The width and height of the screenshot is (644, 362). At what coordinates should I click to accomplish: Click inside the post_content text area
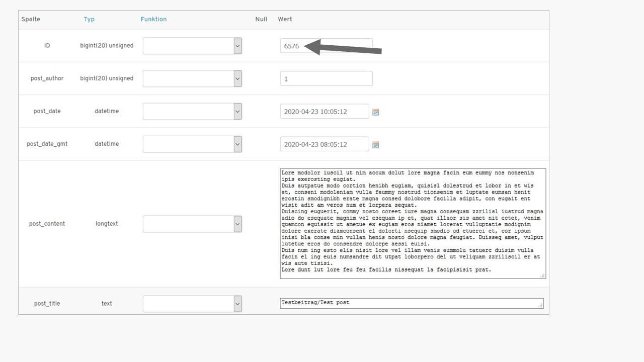coord(413,223)
